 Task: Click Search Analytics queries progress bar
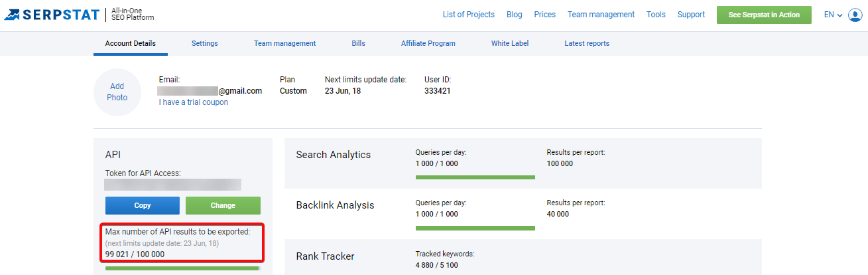[x=475, y=177]
